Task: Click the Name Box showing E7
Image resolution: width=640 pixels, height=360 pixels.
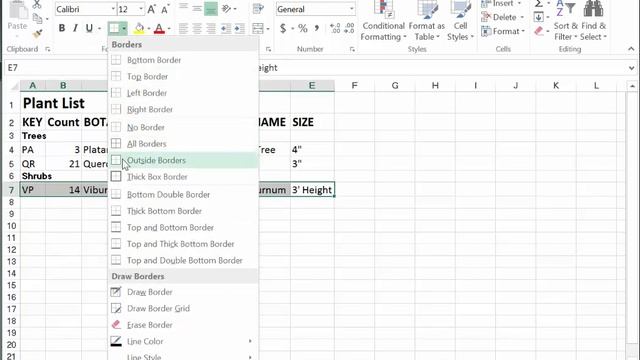Action: pyautogui.click(x=55, y=68)
